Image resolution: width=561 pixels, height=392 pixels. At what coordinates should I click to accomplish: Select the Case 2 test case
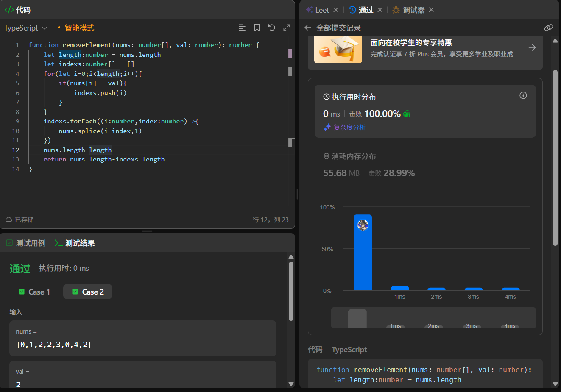[88, 292]
